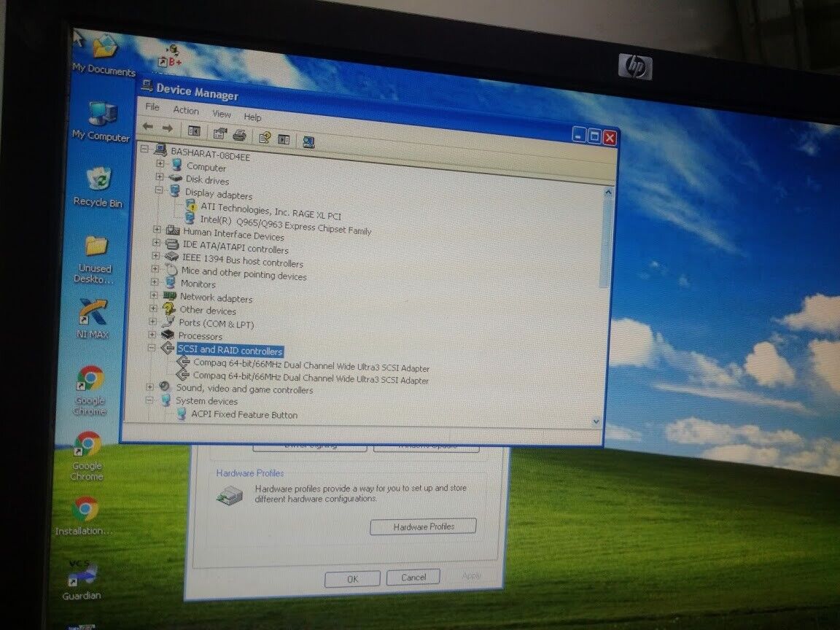This screenshot has height=630, width=840.
Task: Click the Disk drives category icon
Action: [176, 177]
